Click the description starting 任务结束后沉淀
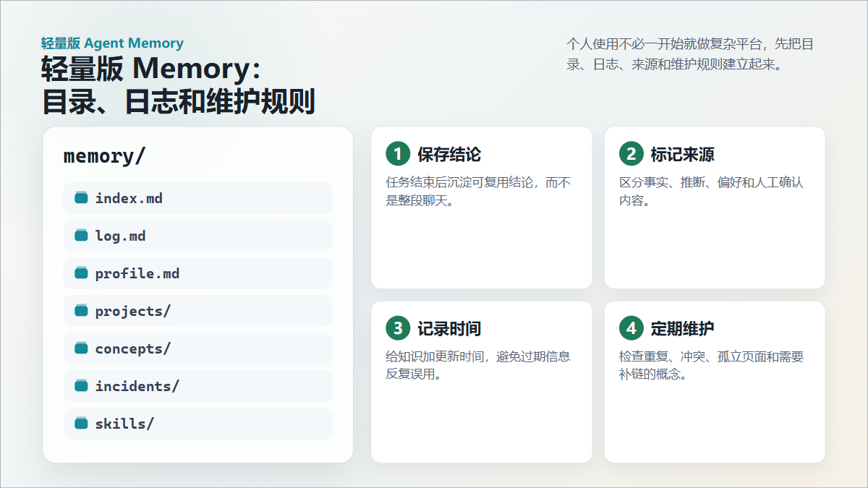868x488 pixels. (478, 192)
